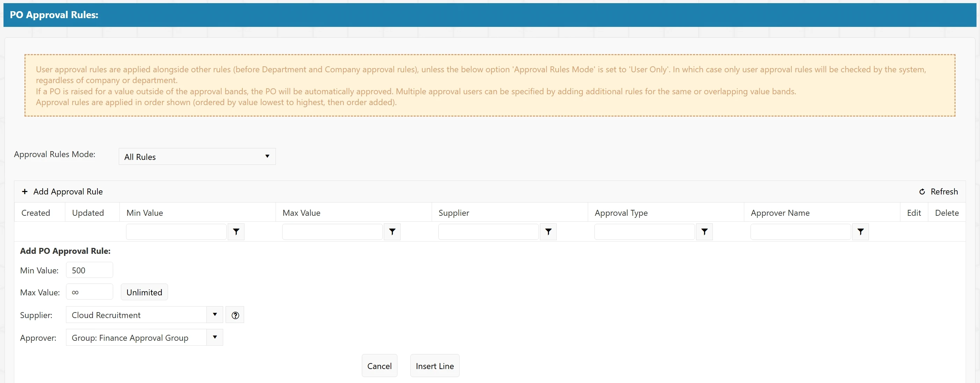The width and height of the screenshot is (980, 383).
Task: Click the Approval Type column filter icon
Action: pos(704,231)
